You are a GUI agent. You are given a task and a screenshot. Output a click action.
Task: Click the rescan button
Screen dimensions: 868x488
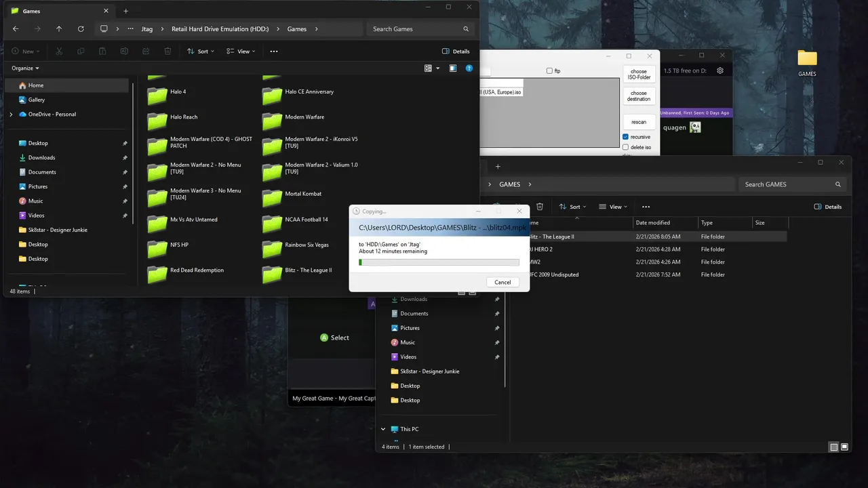[x=639, y=122]
